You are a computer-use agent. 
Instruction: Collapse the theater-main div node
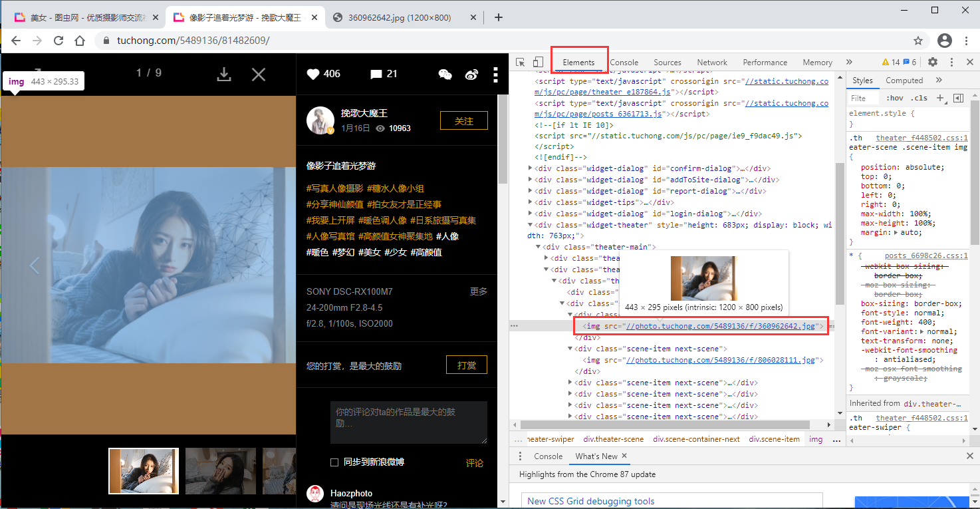pos(538,247)
